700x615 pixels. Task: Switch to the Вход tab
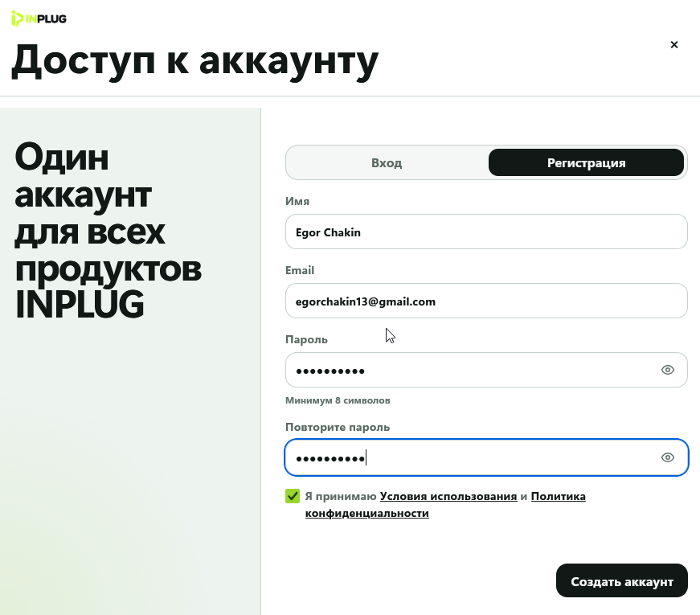pyautogui.click(x=387, y=162)
